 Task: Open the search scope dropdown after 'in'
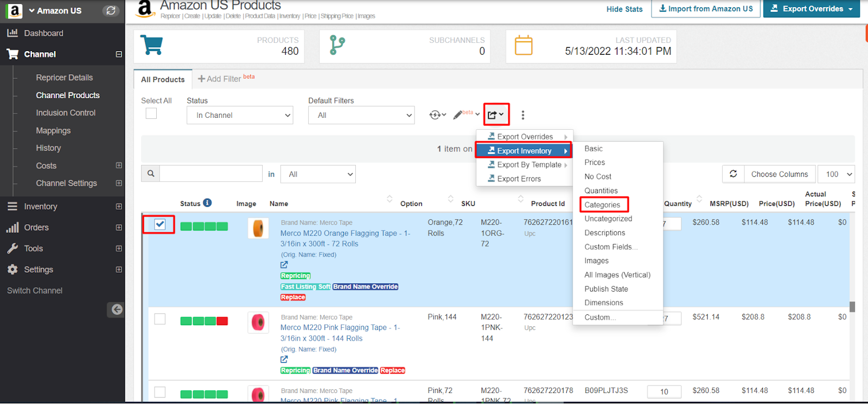point(318,174)
